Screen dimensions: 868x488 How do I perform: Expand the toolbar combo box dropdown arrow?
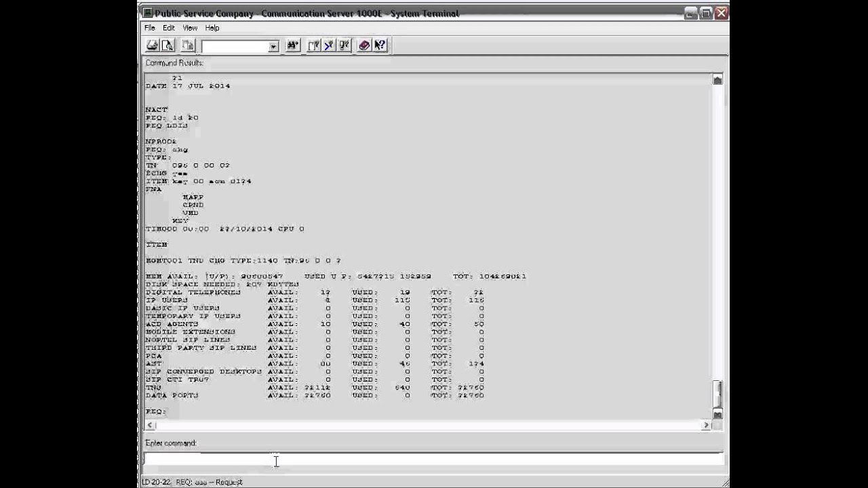[x=273, y=46]
